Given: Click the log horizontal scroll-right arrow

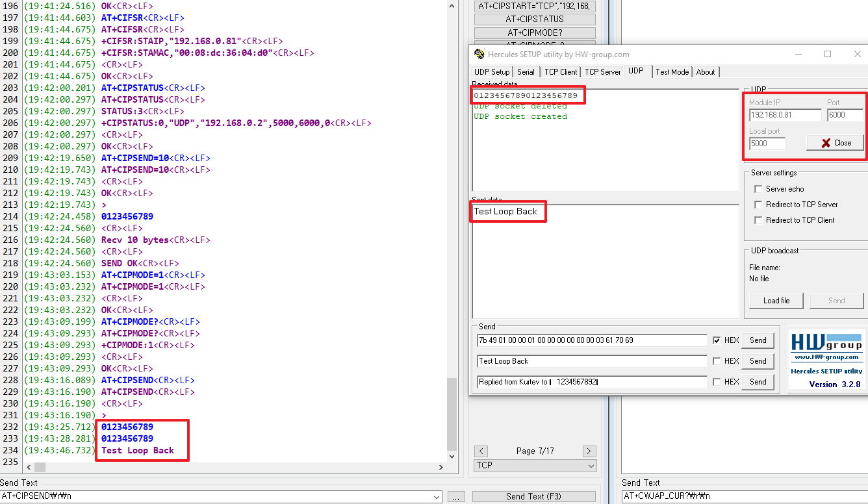Looking at the screenshot, I should coord(442,467).
